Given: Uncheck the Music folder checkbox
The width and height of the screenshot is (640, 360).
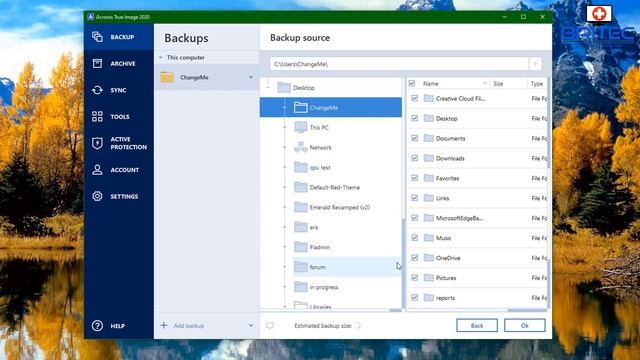Looking at the screenshot, I should [x=415, y=238].
